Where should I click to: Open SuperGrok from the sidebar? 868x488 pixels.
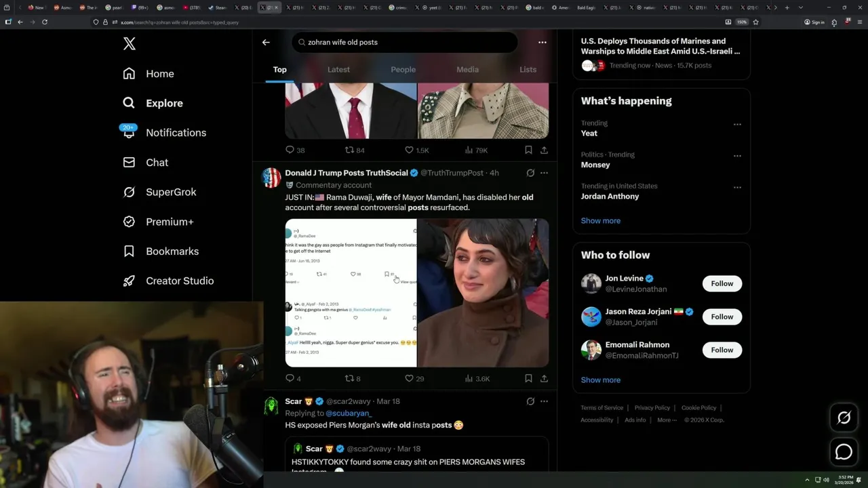(159, 192)
